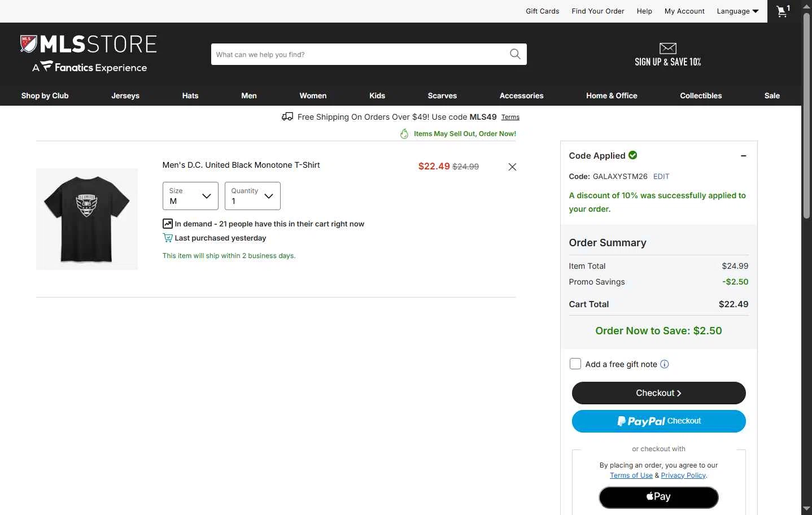Open the Scarves menu
This screenshot has height=515, width=812.
click(442, 95)
